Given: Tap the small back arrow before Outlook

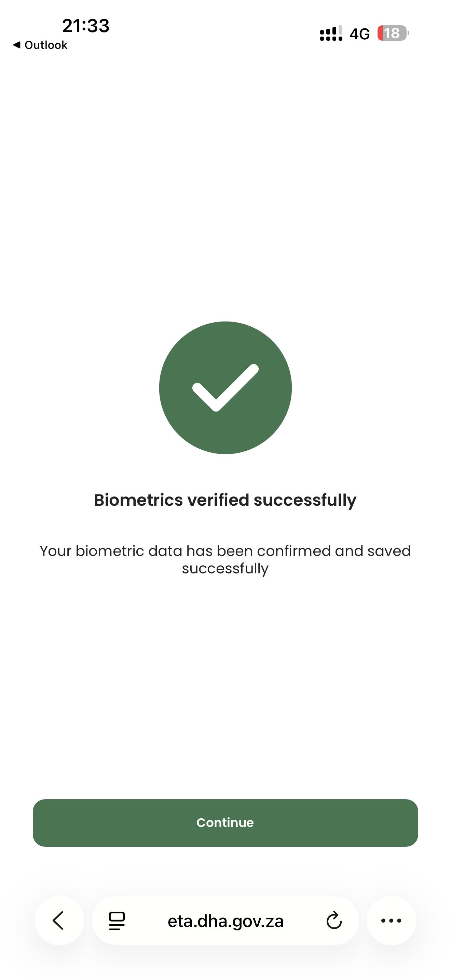Looking at the screenshot, I should point(16,45).
